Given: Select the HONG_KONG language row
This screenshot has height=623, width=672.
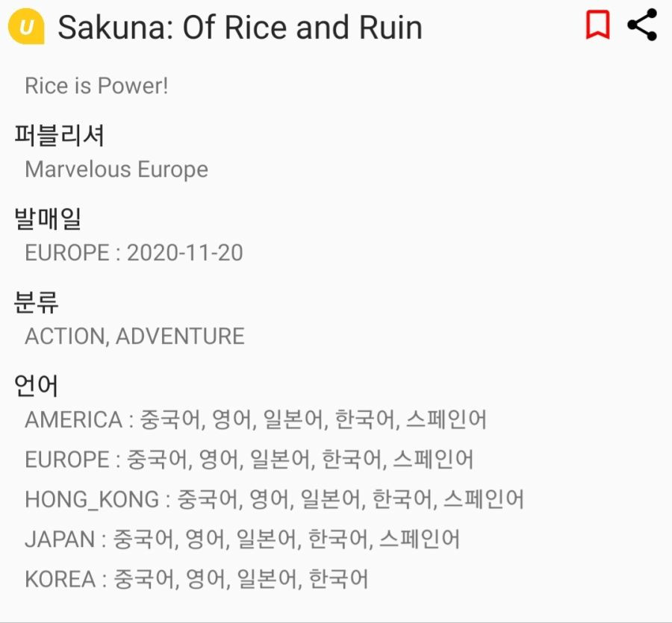Looking at the screenshot, I should pyautogui.click(x=274, y=499).
